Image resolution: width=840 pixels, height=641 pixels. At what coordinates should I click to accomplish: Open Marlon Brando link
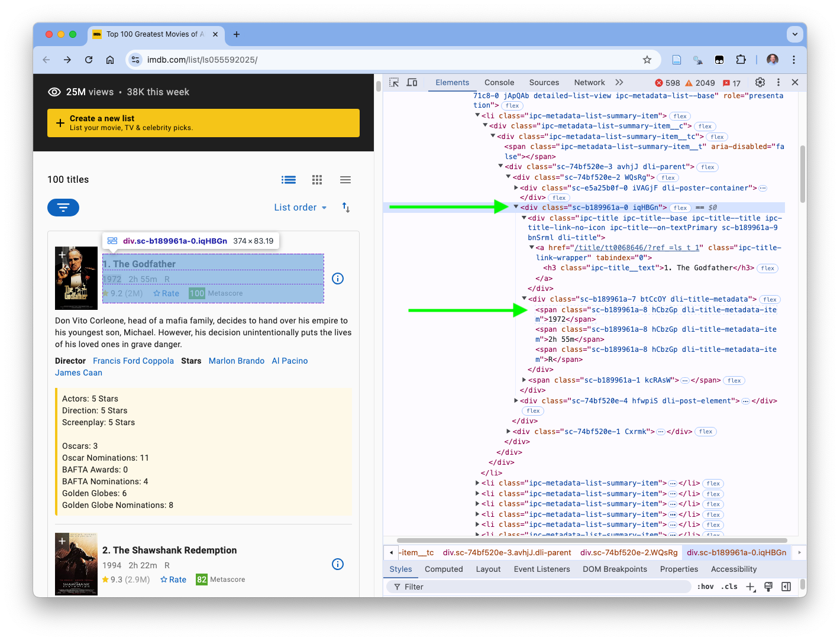[x=237, y=361]
